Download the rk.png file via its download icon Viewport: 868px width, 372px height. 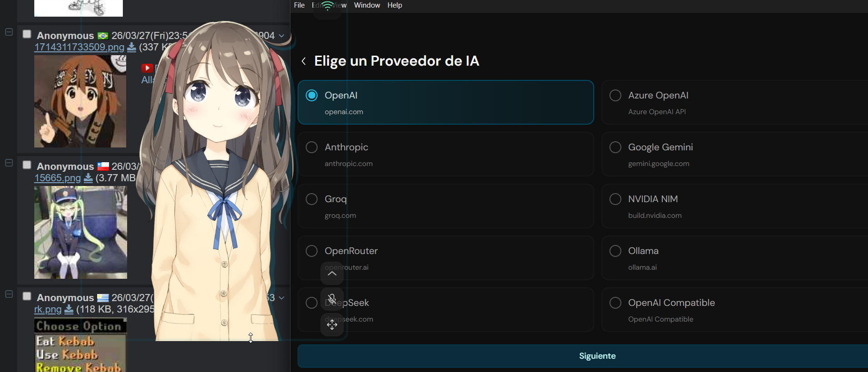[69, 309]
